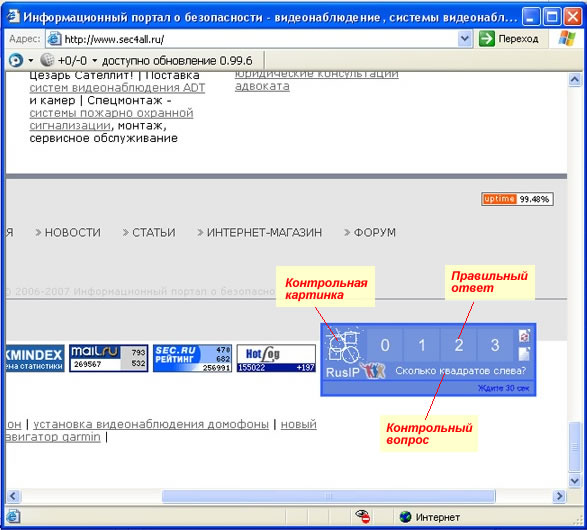Viewport: 587px width, 530px height.
Task: Open the address bar history dropdown
Action: (464, 39)
